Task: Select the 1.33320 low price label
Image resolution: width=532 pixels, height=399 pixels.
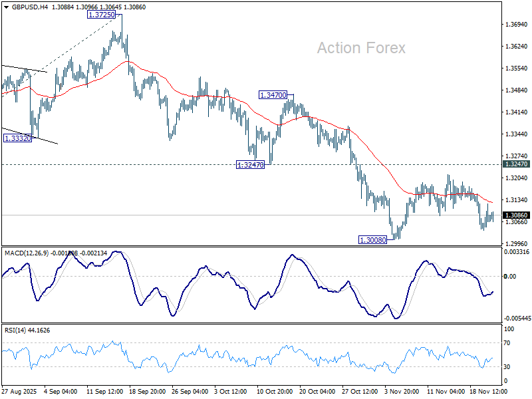Action: [17, 138]
